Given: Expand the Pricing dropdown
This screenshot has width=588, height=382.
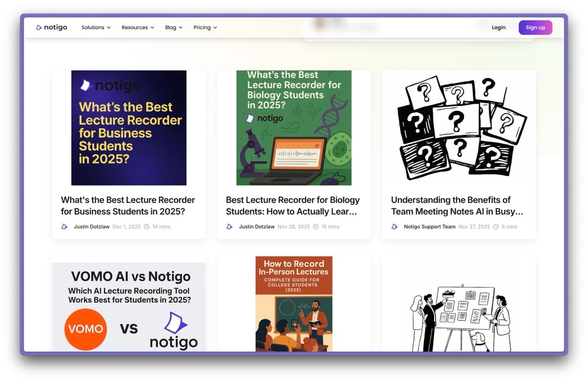Looking at the screenshot, I should [x=205, y=27].
